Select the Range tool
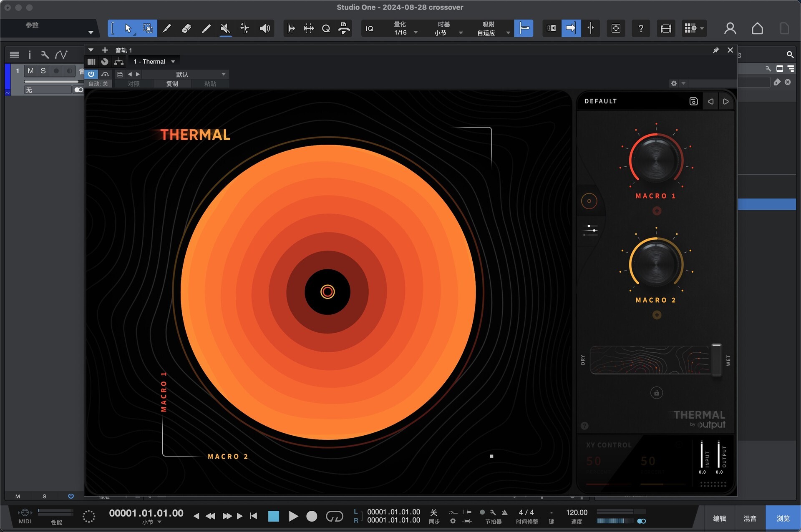Screen dimensions: 801x532 (x=148, y=28)
